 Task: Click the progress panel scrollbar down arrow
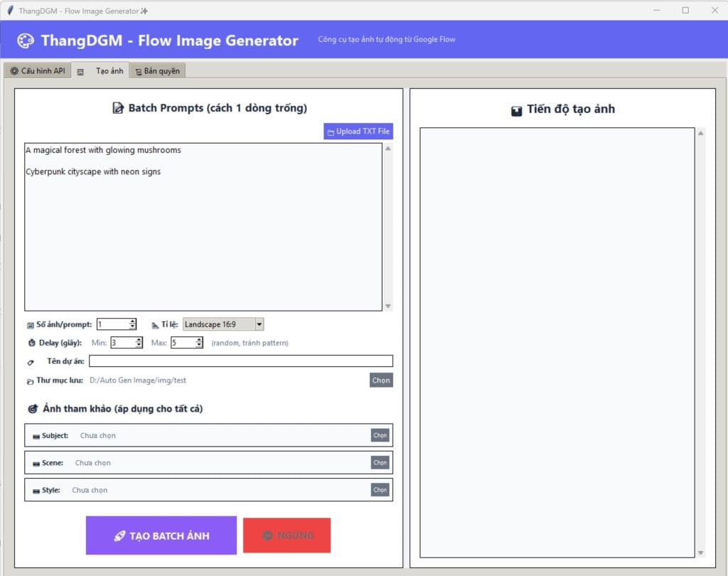click(700, 553)
